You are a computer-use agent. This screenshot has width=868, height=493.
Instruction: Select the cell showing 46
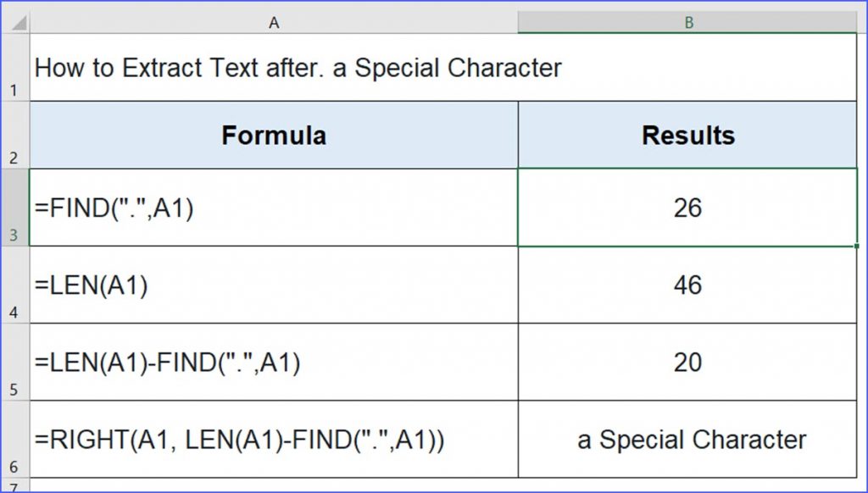click(687, 285)
